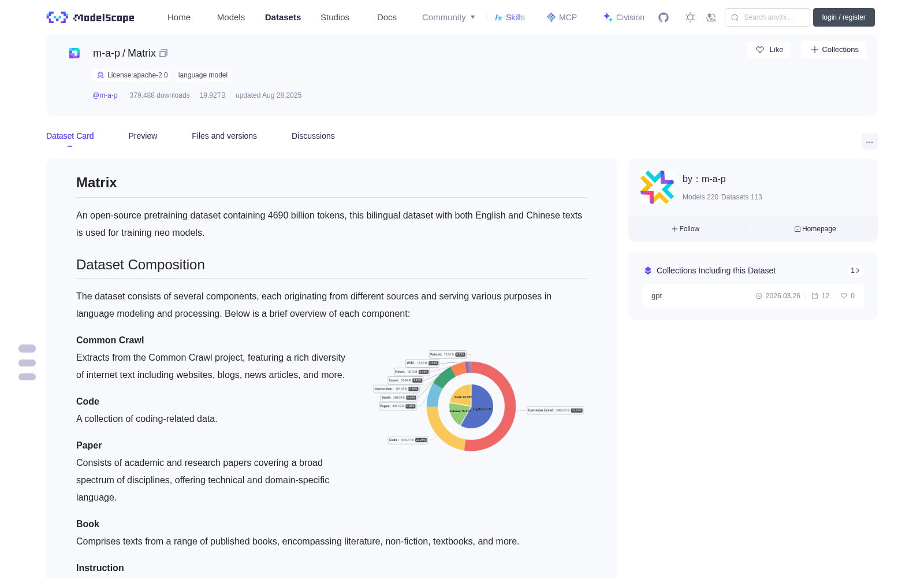
Task: Click the language model tag
Action: [203, 75]
